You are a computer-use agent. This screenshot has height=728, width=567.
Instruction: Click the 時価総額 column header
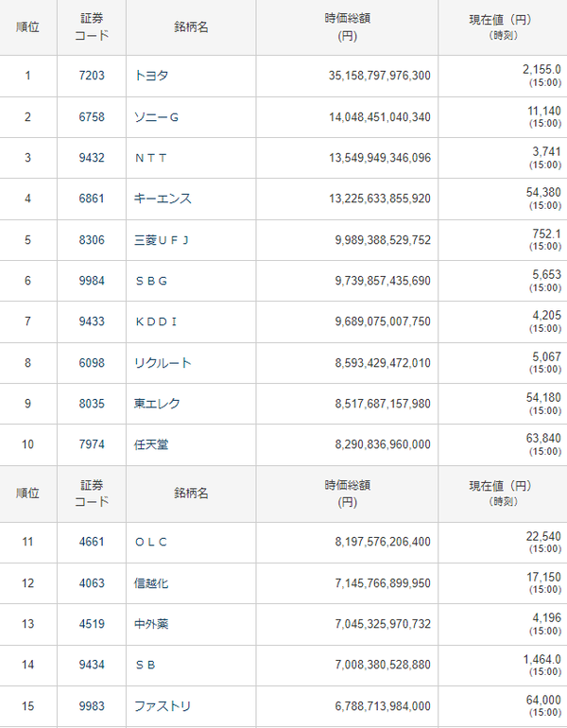(347, 19)
